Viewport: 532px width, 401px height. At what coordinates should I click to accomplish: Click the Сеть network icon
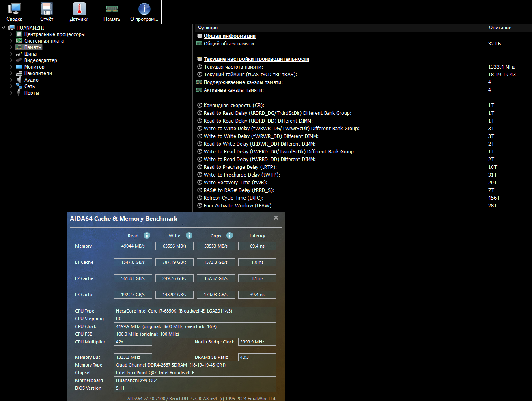click(19, 86)
